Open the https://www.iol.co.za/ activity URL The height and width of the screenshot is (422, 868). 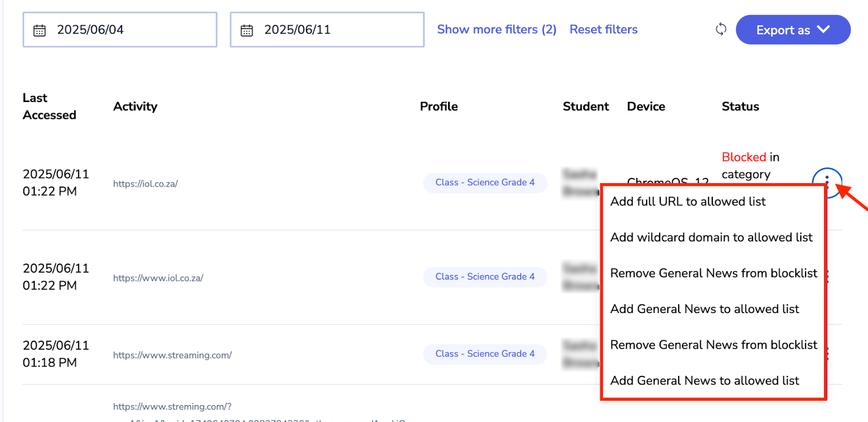pos(158,278)
